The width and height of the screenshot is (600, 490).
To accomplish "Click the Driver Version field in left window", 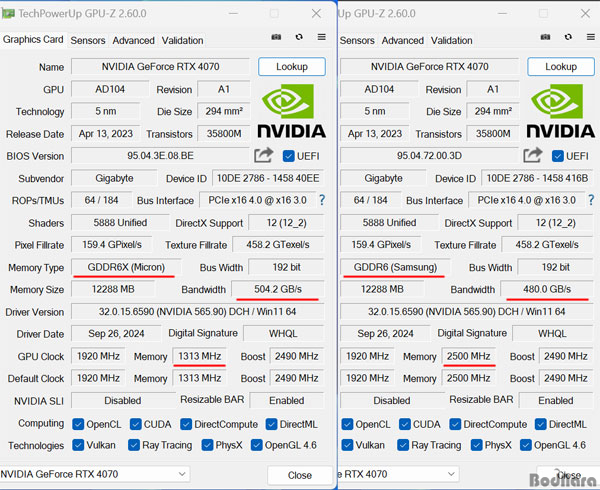I will [x=197, y=311].
